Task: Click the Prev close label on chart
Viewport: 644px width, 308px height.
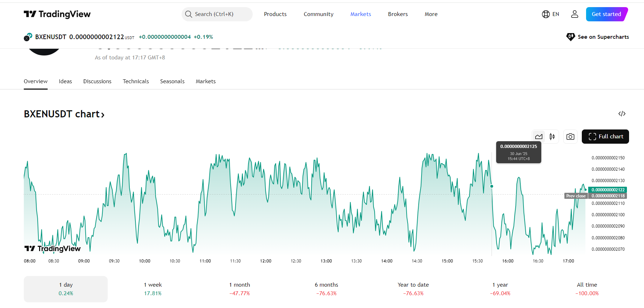Action: click(x=576, y=196)
